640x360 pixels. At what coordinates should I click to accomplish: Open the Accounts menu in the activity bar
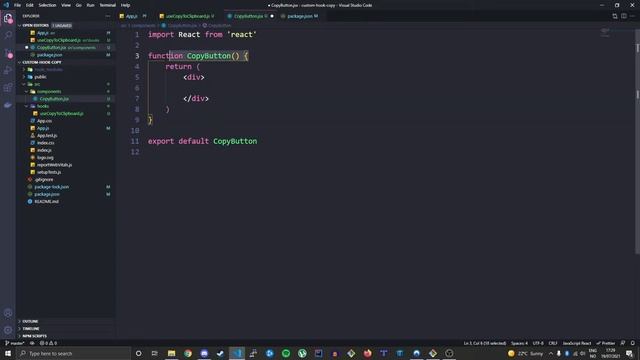coord(8,313)
